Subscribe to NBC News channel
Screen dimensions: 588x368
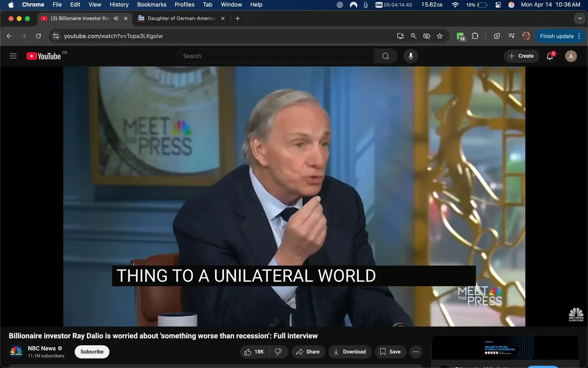[91, 352]
